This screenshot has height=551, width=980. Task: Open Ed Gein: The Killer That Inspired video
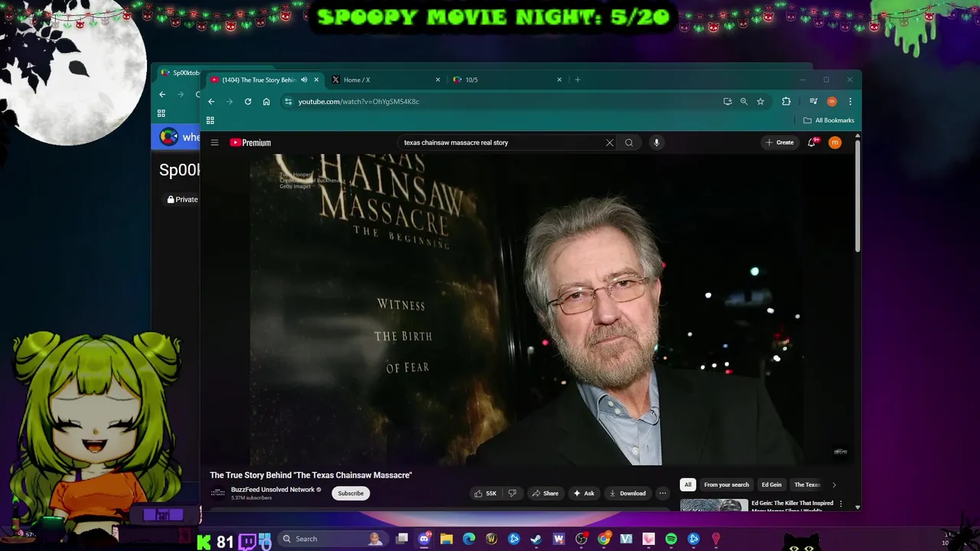tap(792, 505)
